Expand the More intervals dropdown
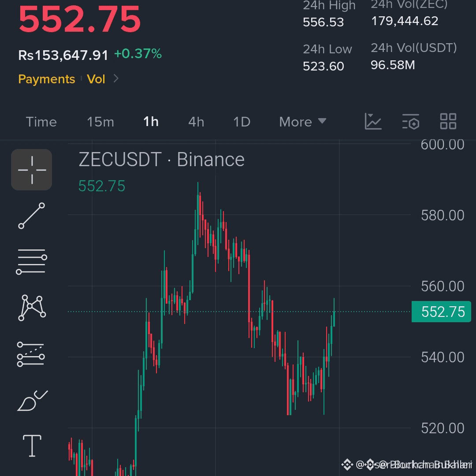 [x=303, y=122]
